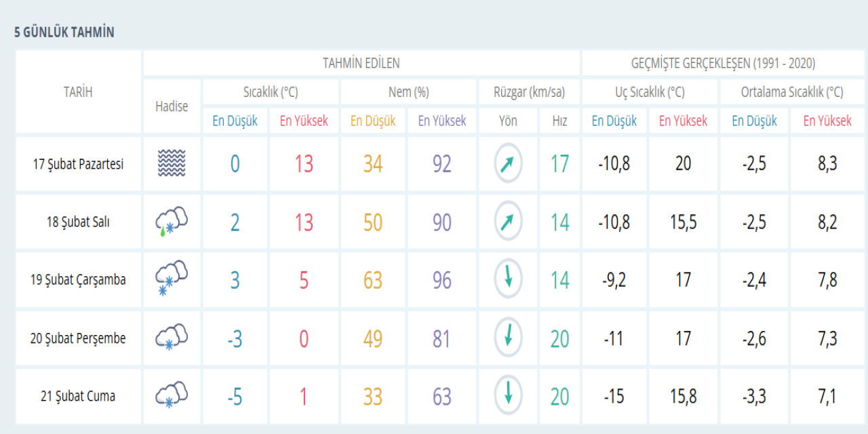The image size is (868, 434).
Task: Click the snow cloud icon for 19 Şubat Çarşamba
Action: (171, 279)
